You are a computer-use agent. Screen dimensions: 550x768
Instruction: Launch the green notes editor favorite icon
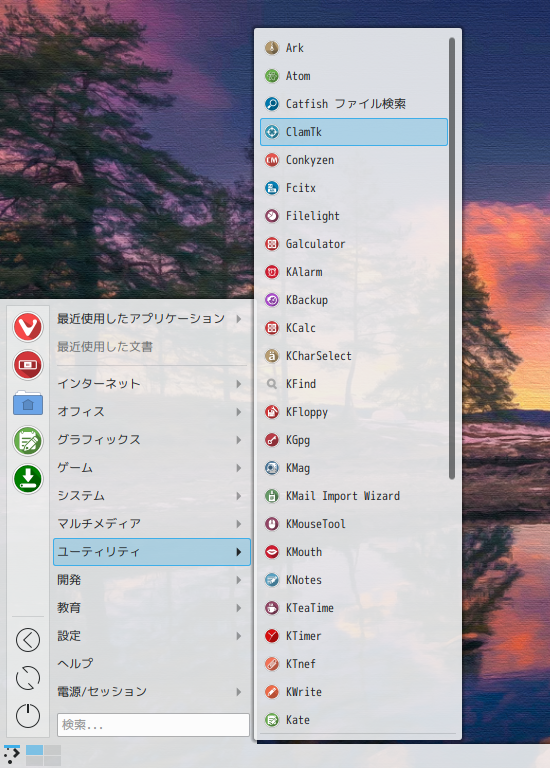(x=28, y=441)
